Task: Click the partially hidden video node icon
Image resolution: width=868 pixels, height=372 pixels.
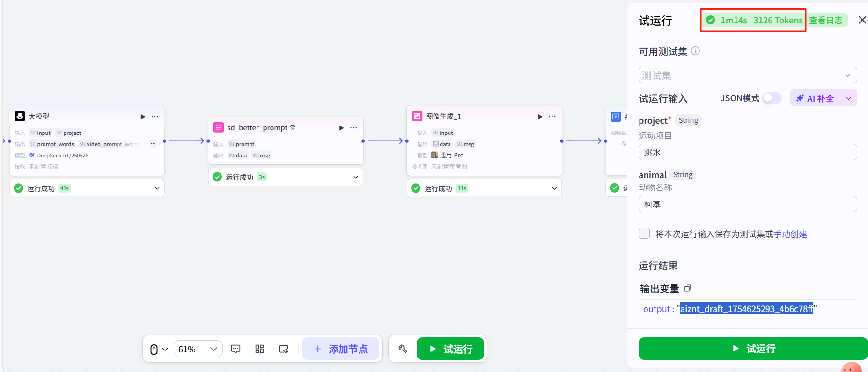Action: 616,116
